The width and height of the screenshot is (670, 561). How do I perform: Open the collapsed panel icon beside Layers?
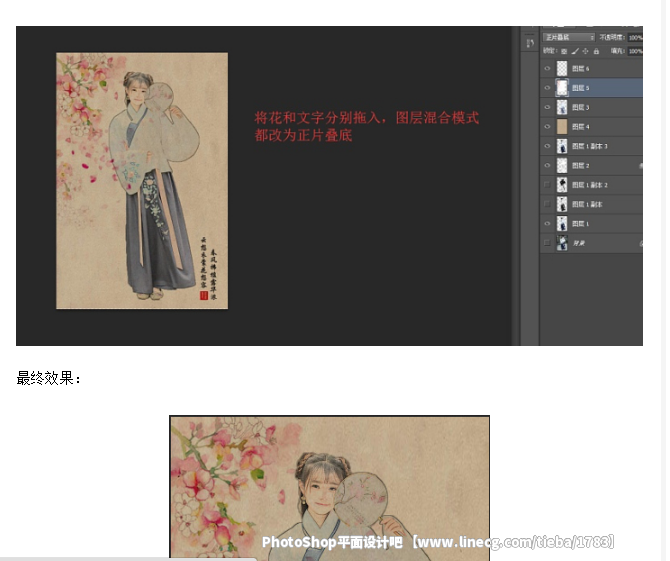[x=530, y=43]
